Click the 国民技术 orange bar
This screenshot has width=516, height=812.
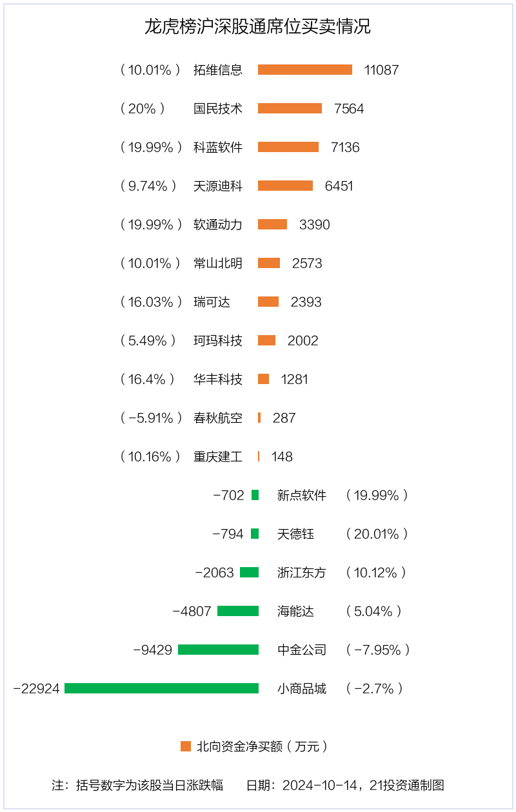(x=290, y=108)
